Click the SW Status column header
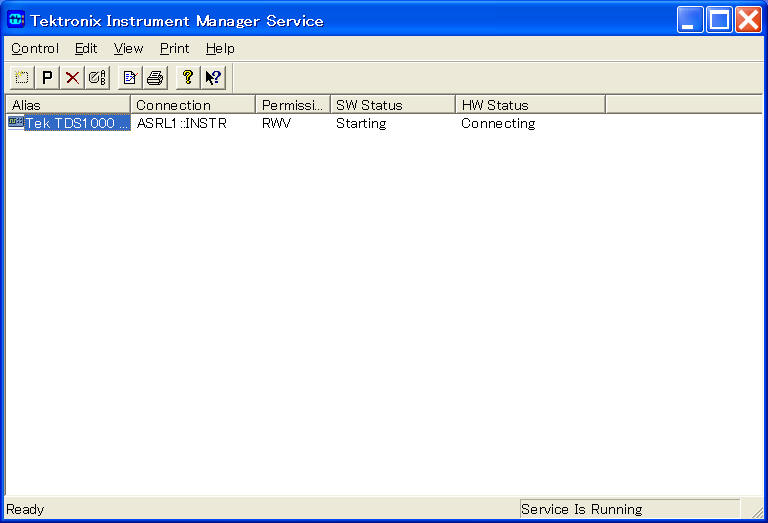768x523 pixels. (x=392, y=105)
